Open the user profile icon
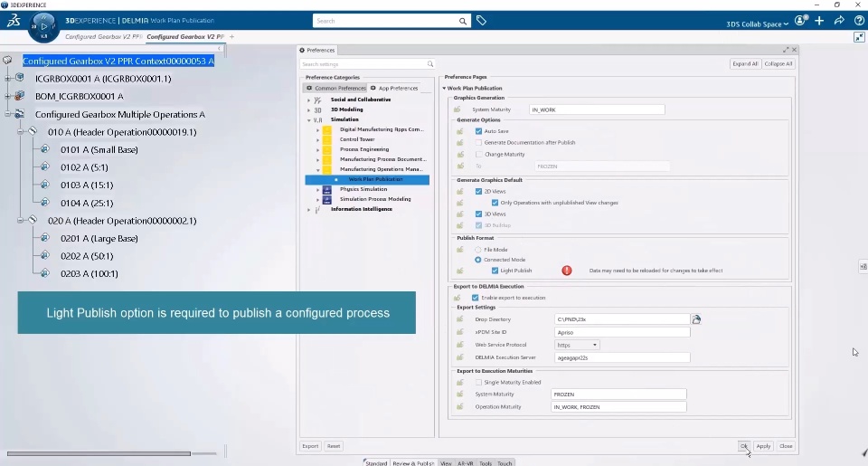Image resolution: width=868 pixels, height=466 pixels. (x=800, y=21)
